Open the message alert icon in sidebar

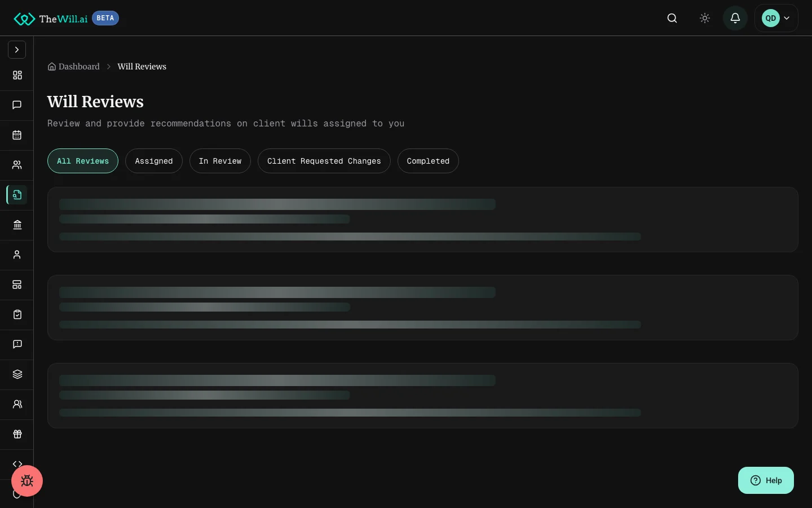pos(17,344)
